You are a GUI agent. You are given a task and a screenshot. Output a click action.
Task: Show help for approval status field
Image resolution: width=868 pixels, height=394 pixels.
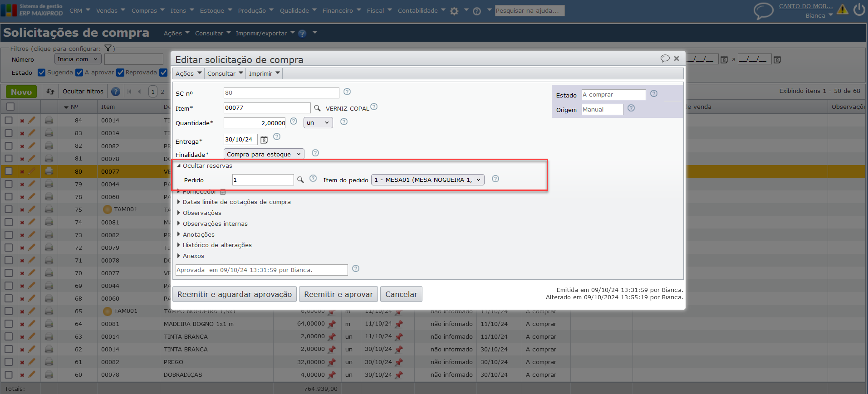click(356, 268)
